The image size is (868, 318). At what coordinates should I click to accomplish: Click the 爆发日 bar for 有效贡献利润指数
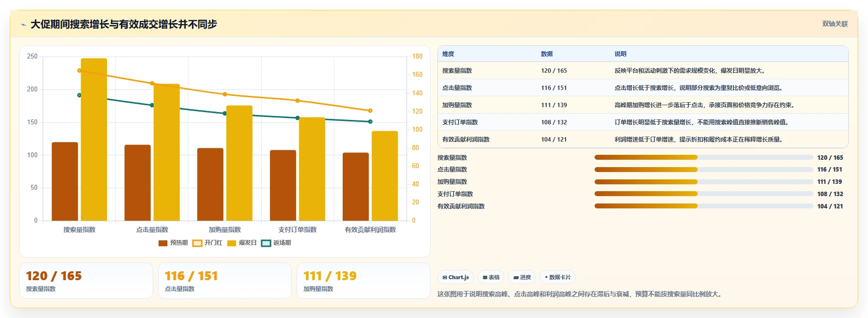pos(385,176)
